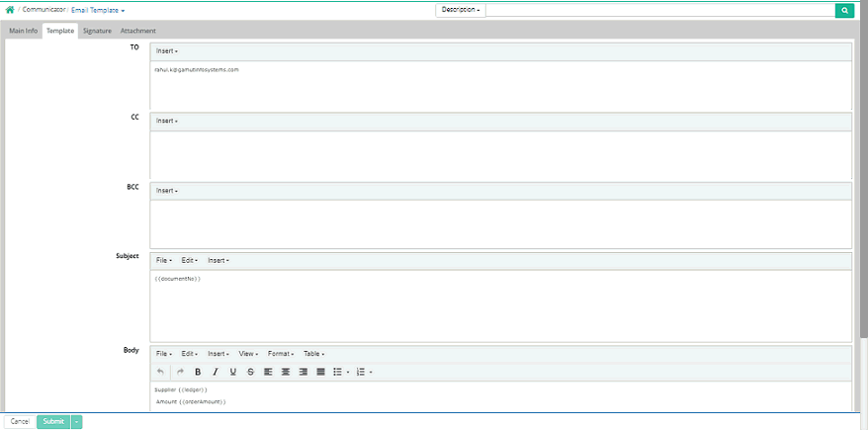868x430 pixels.
Task: Apply strikethrough in Body editor
Action: click(x=250, y=372)
